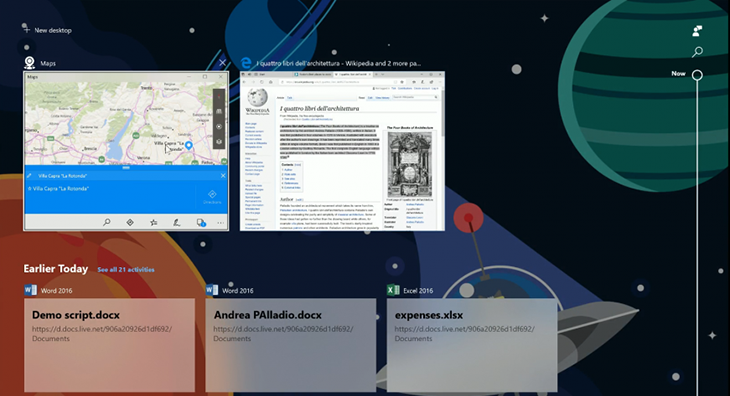Click Directions button in Maps blue panel
This screenshot has height=396, width=730.
click(x=212, y=196)
